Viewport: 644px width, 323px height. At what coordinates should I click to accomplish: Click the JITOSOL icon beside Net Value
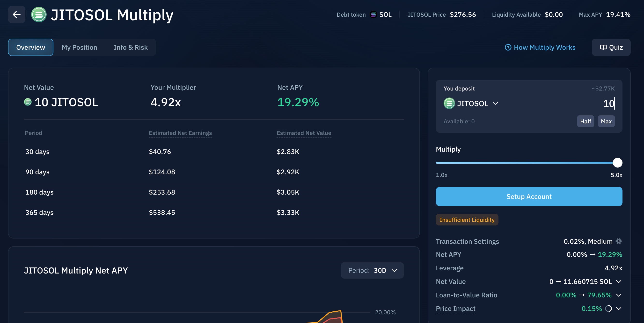pyautogui.click(x=28, y=102)
